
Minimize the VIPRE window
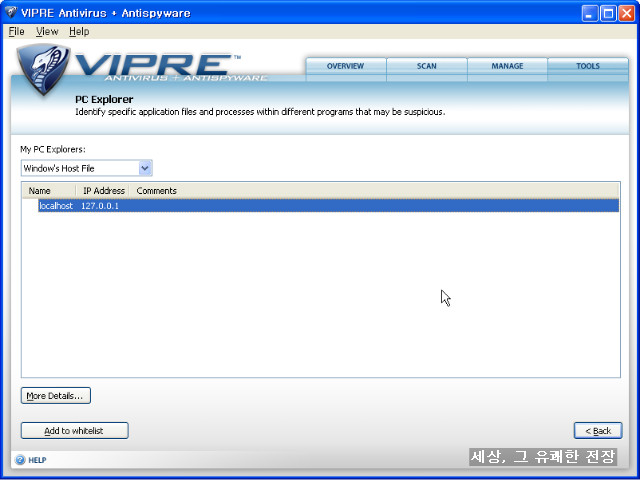[589, 13]
